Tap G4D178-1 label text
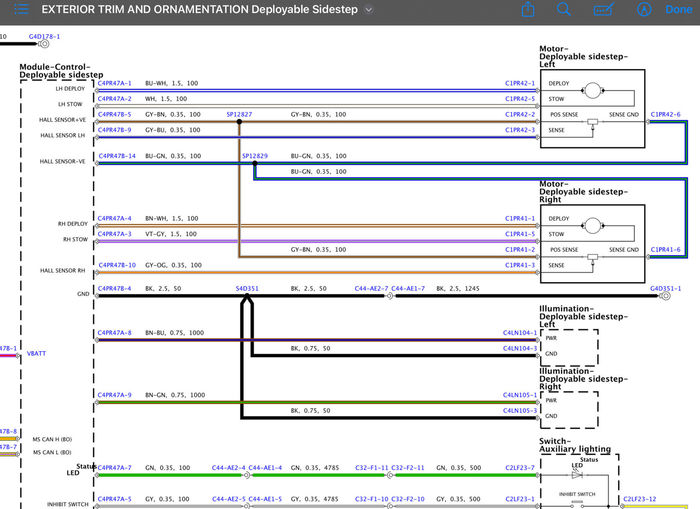Image resolution: width=700 pixels, height=509 pixels. [44, 36]
